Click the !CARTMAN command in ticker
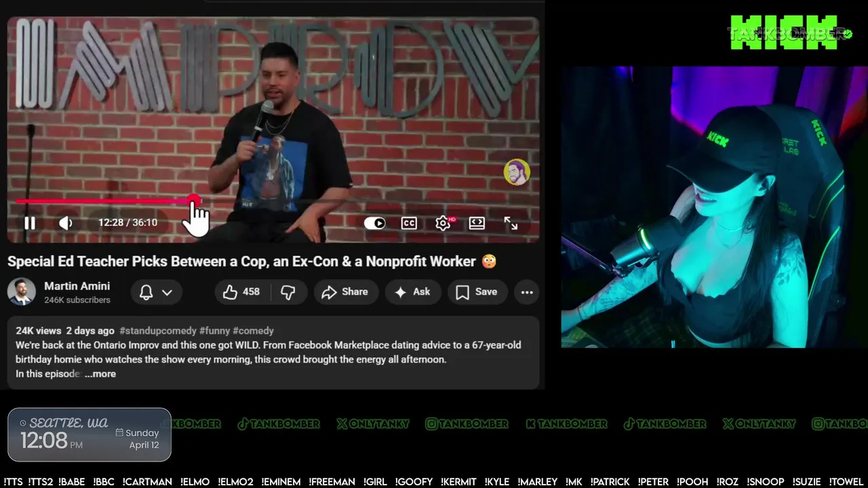The width and height of the screenshot is (868, 488). coord(146,482)
